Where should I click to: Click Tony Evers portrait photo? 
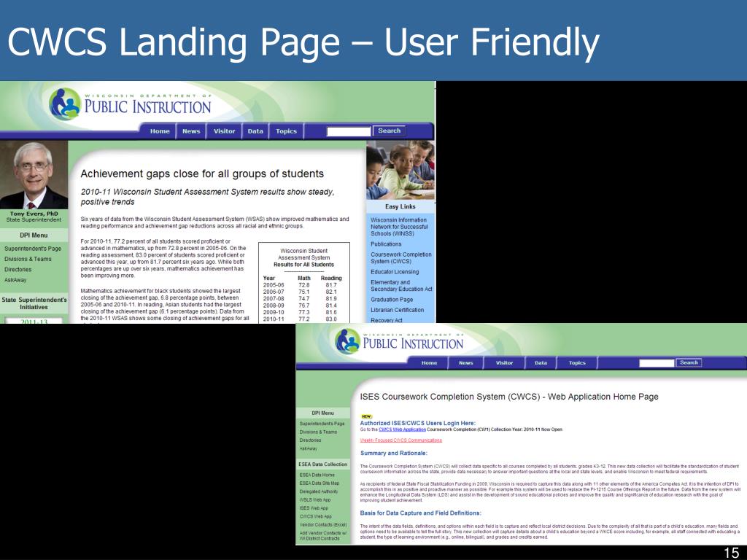pos(34,175)
